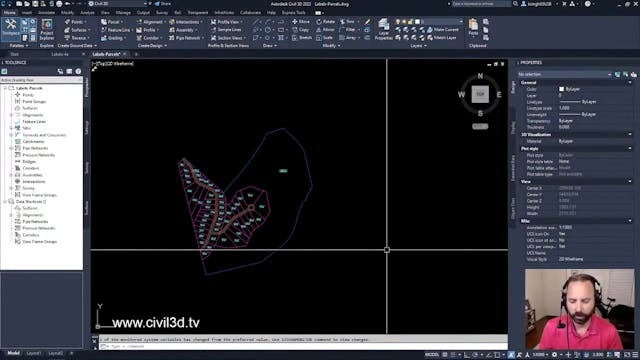Open the No selection dropdown in Properties
The width and height of the screenshot is (640, 360).
(x=564, y=74)
